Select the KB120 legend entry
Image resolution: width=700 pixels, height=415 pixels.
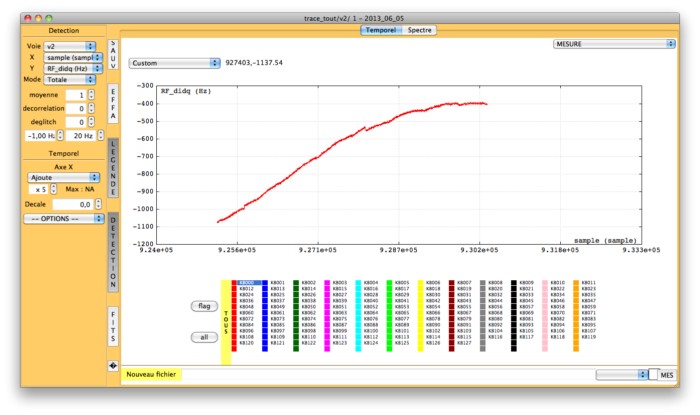click(x=246, y=343)
